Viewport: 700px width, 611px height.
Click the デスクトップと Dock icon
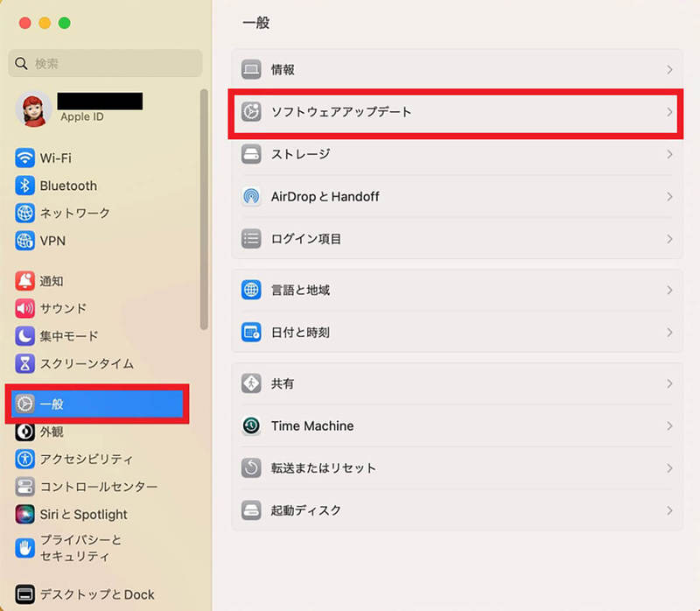(25, 594)
